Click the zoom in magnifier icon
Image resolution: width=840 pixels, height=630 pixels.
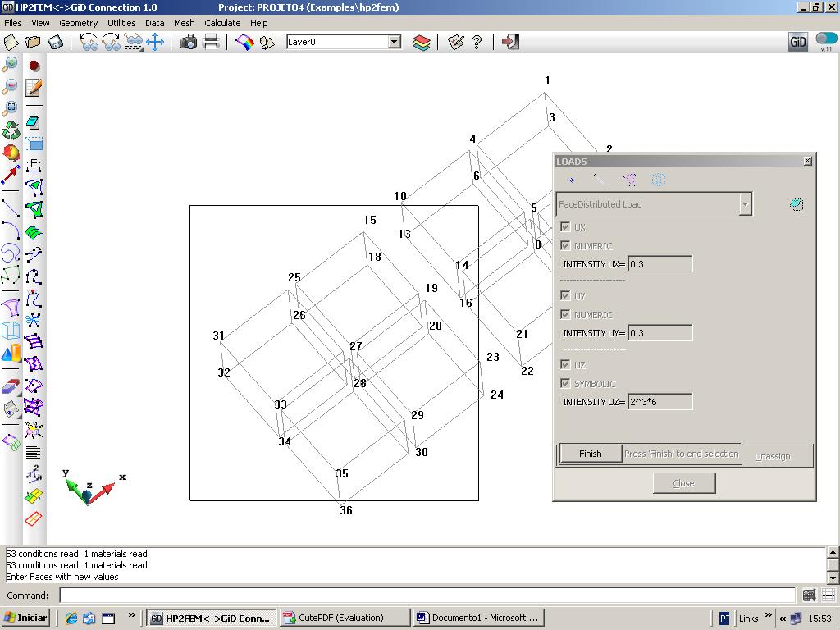pos(11,64)
